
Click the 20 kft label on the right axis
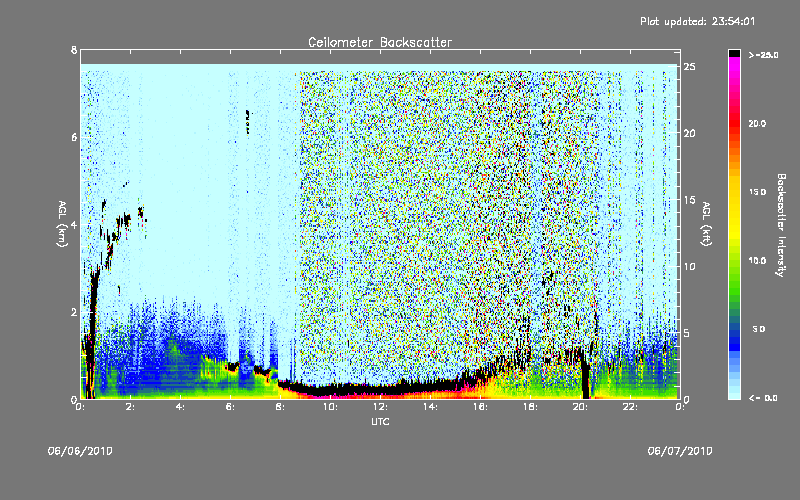[x=689, y=133]
